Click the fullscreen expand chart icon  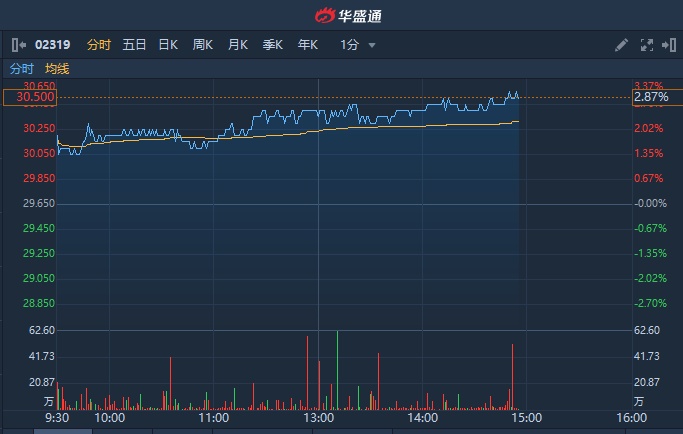(646, 45)
